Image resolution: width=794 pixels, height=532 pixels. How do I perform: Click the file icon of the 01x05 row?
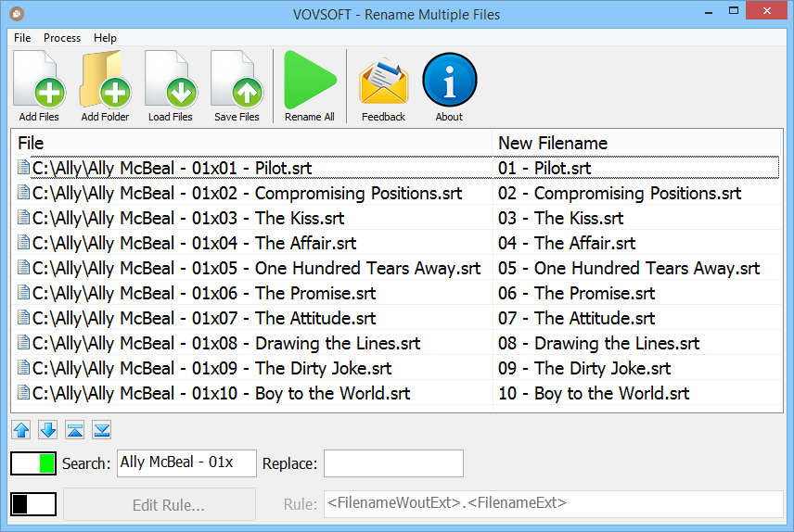point(23,267)
